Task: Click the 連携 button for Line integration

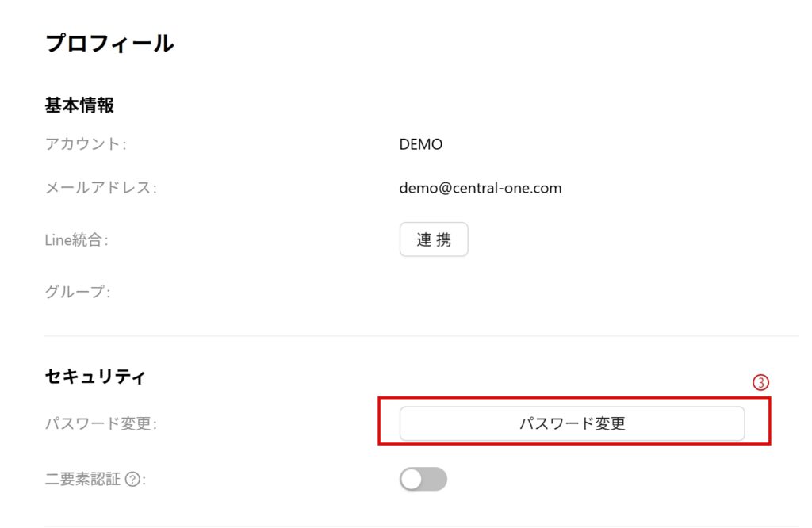Action: (434, 239)
